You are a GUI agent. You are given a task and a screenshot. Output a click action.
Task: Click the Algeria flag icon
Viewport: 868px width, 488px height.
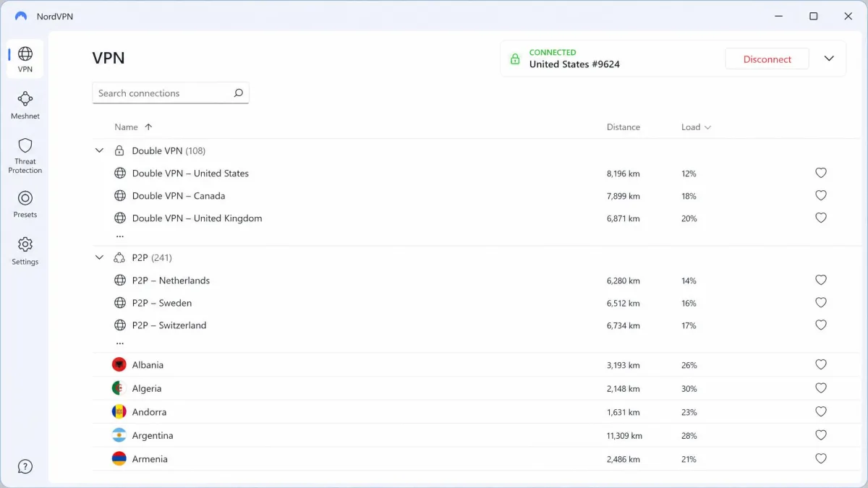pyautogui.click(x=119, y=388)
